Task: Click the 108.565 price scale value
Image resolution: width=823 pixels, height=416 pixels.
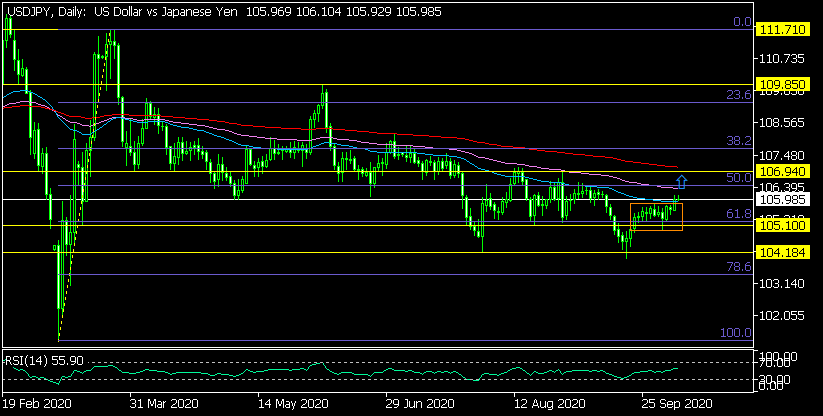Action: (783, 123)
